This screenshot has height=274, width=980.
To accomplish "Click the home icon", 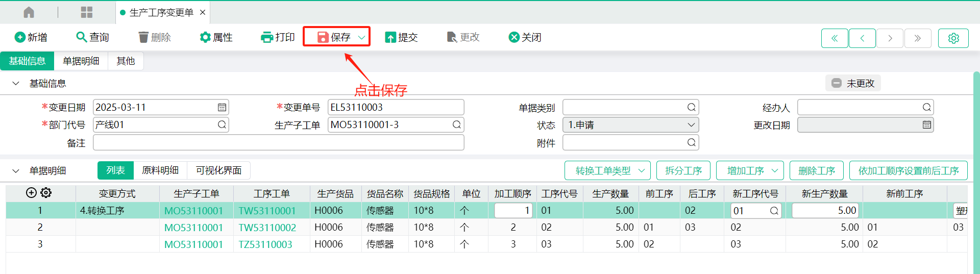I will pyautogui.click(x=29, y=12).
